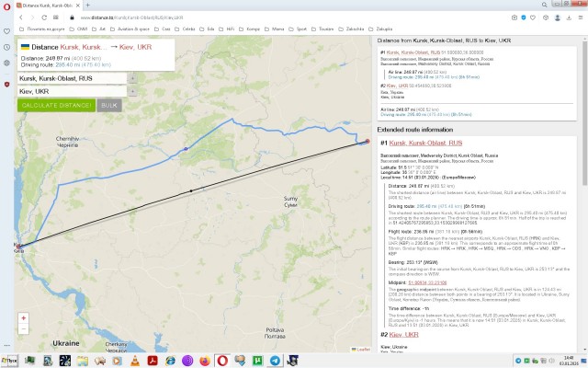Select the Sumy city label on map
Viewport: 588px width, 368px height.
pyautogui.click(x=290, y=201)
